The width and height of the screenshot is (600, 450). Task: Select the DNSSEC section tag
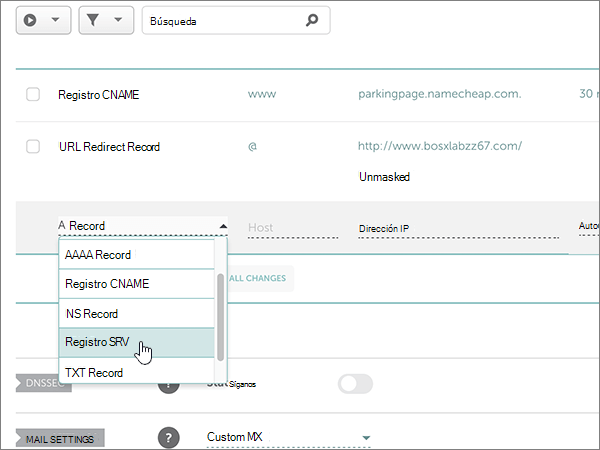point(44,383)
